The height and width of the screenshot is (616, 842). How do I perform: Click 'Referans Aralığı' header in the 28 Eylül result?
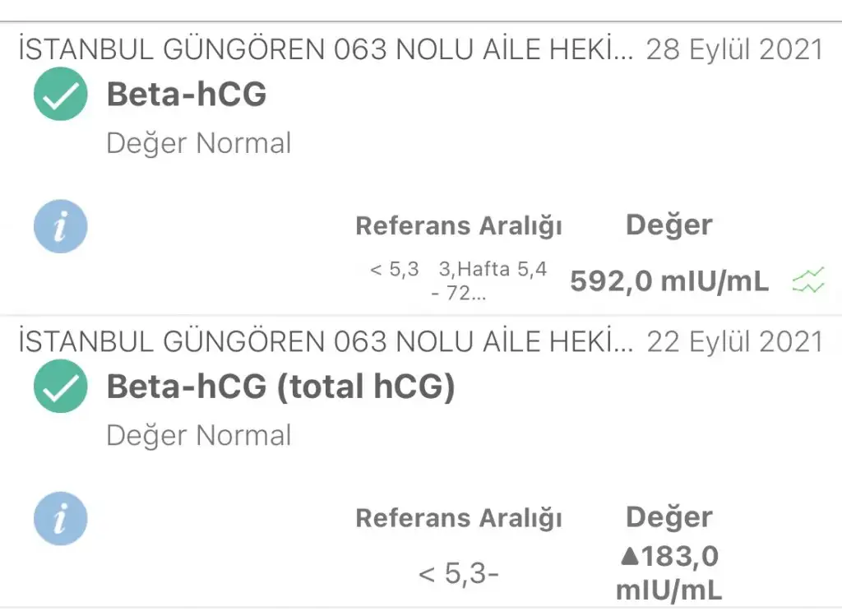(x=458, y=226)
